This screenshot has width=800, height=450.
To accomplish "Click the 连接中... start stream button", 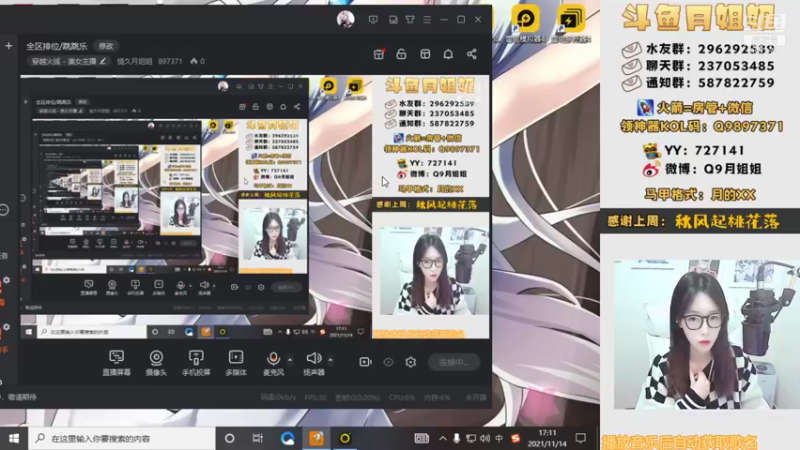I will (454, 362).
